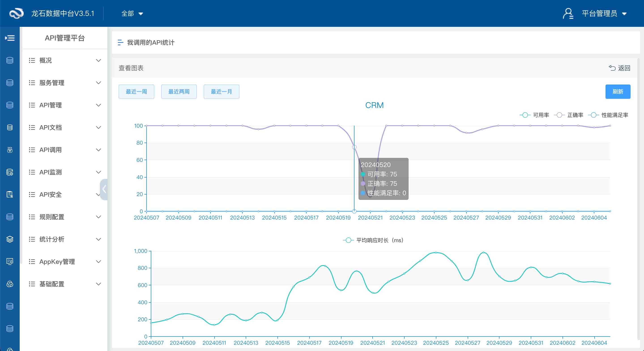
Task: Expand the 规则配置 menu chevron
Action: coord(98,217)
